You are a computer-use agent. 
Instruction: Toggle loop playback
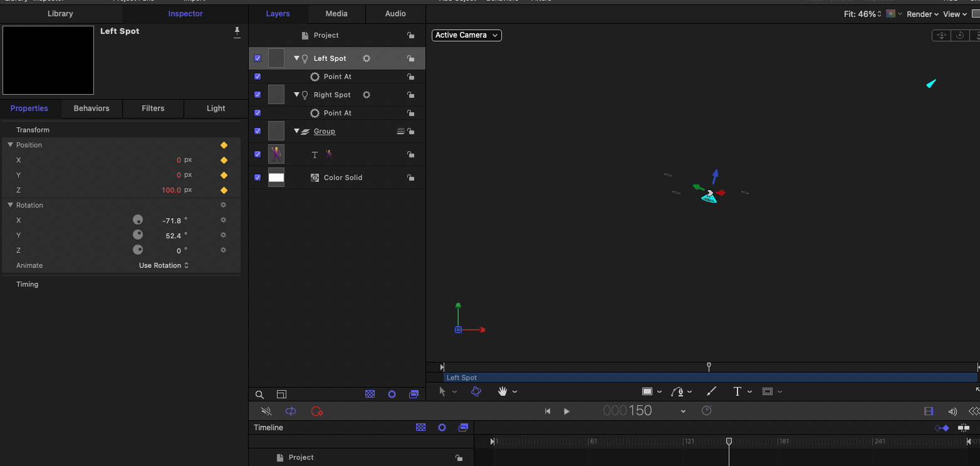pos(291,411)
